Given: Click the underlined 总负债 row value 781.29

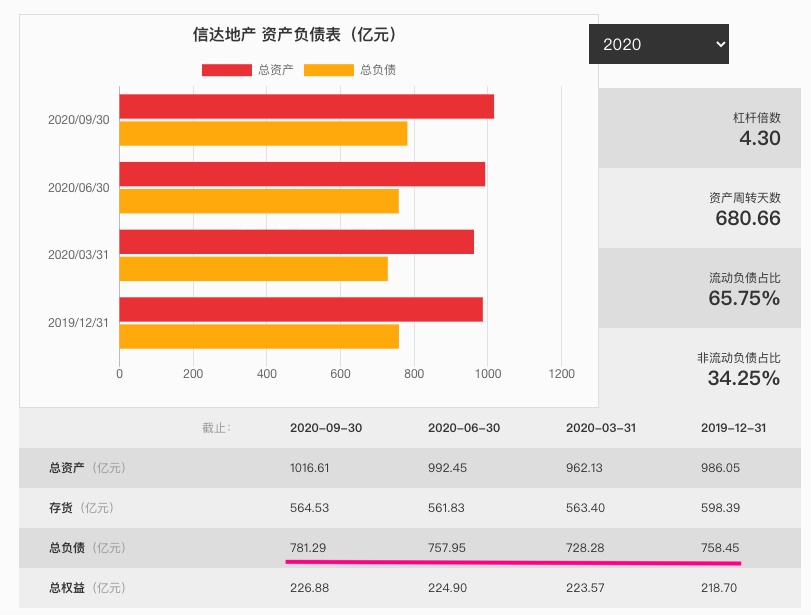Looking at the screenshot, I should 307,548.
